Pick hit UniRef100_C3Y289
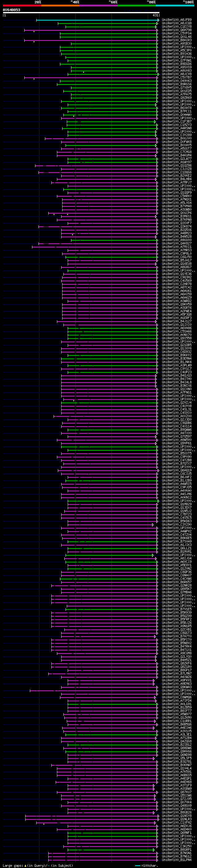 [177, 135]
